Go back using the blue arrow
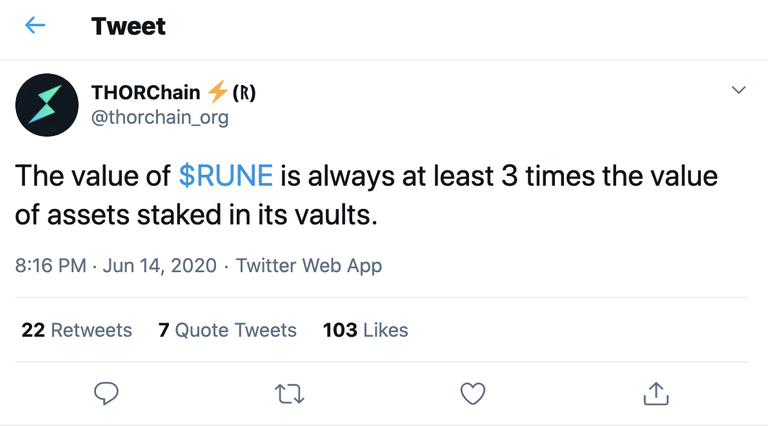Image resolution: width=768 pixels, height=426 pixels. [35, 25]
